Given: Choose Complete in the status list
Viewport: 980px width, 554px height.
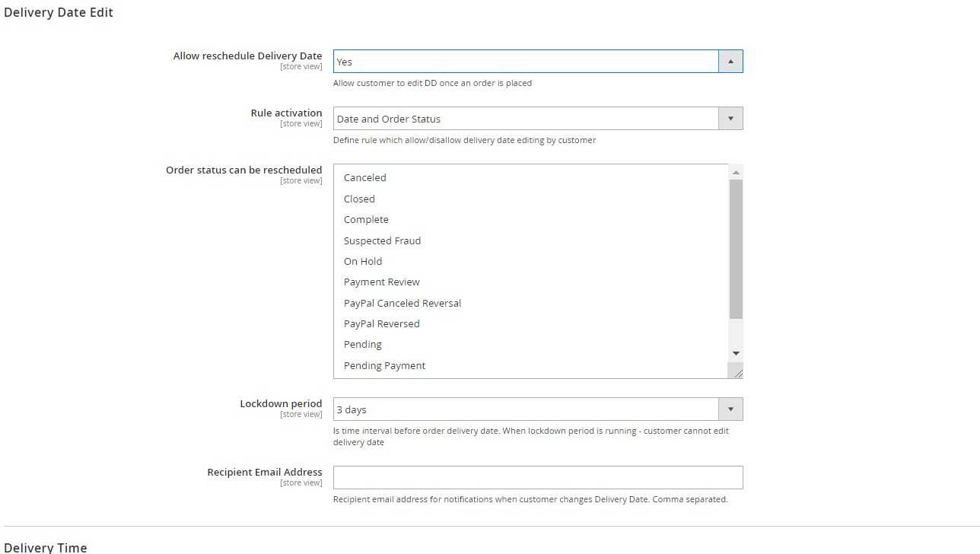Looking at the screenshot, I should point(366,219).
